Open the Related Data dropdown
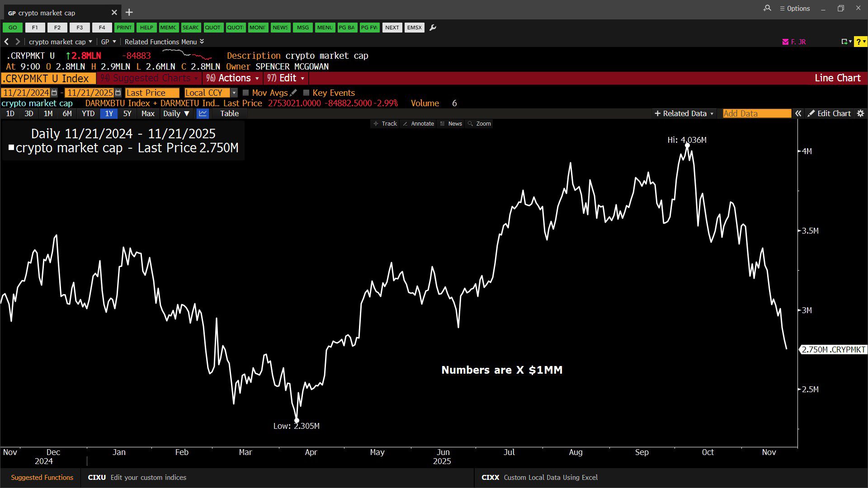The image size is (868, 488). (x=684, y=113)
